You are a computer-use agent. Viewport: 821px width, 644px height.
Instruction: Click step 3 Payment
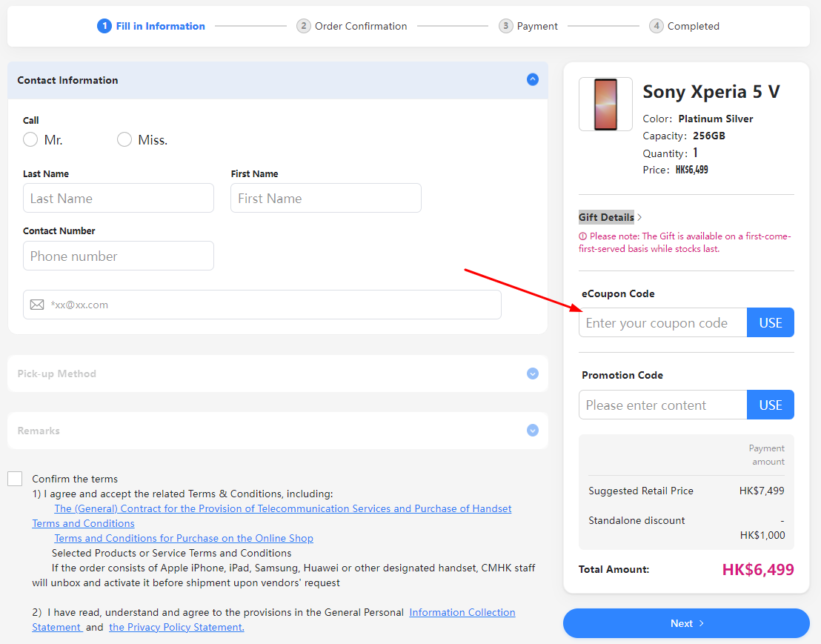528,26
